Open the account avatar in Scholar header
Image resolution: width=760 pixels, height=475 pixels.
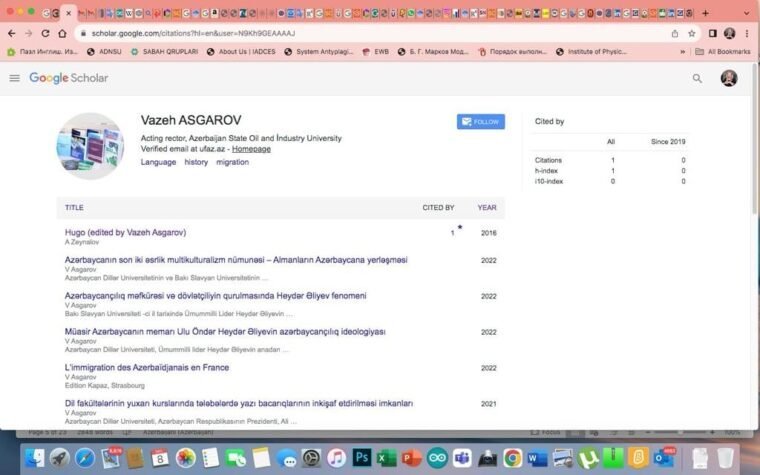[x=729, y=78]
